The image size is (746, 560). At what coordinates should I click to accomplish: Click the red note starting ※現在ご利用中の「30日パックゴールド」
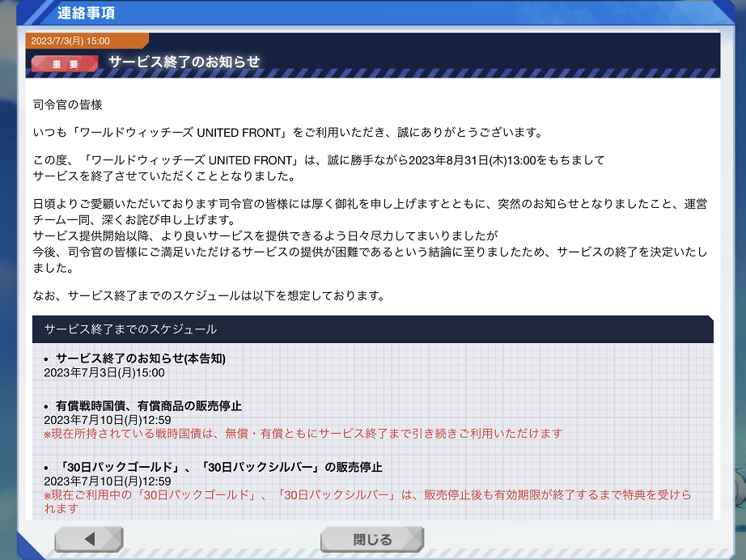pyautogui.click(x=367, y=502)
